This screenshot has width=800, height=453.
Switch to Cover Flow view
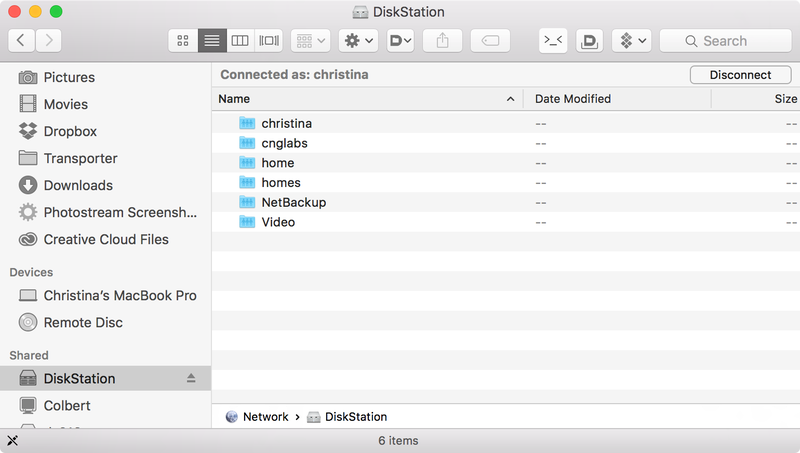coord(268,40)
